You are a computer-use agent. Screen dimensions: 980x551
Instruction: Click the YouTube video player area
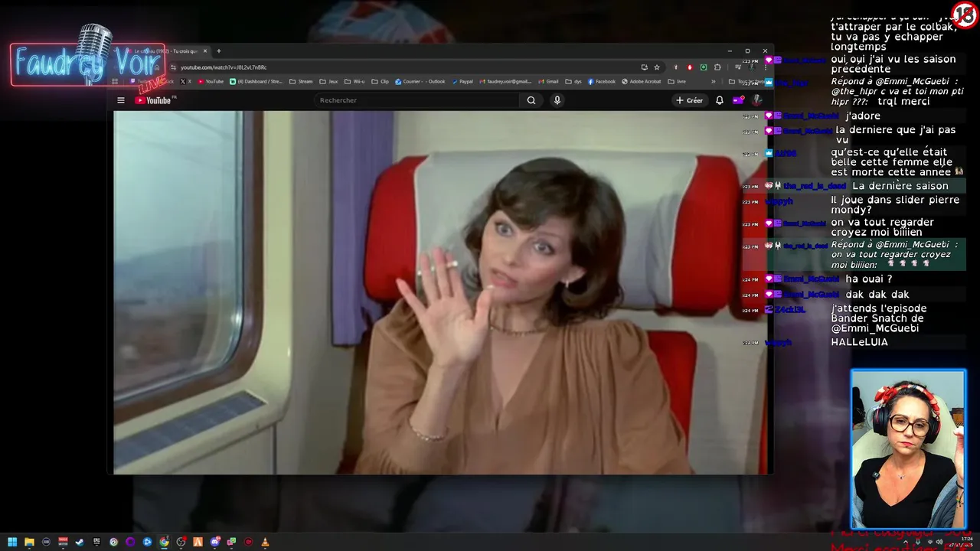pos(440,292)
